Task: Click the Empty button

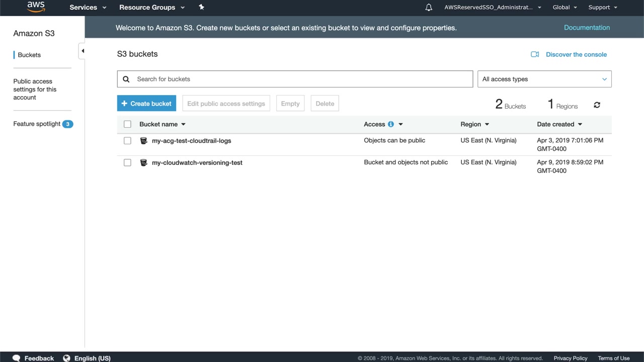Action: click(x=290, y=104)
